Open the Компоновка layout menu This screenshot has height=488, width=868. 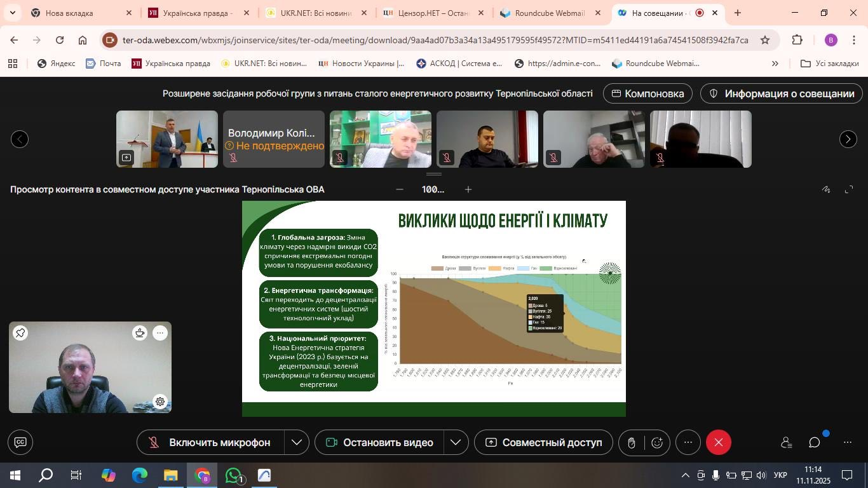[648, 93]
